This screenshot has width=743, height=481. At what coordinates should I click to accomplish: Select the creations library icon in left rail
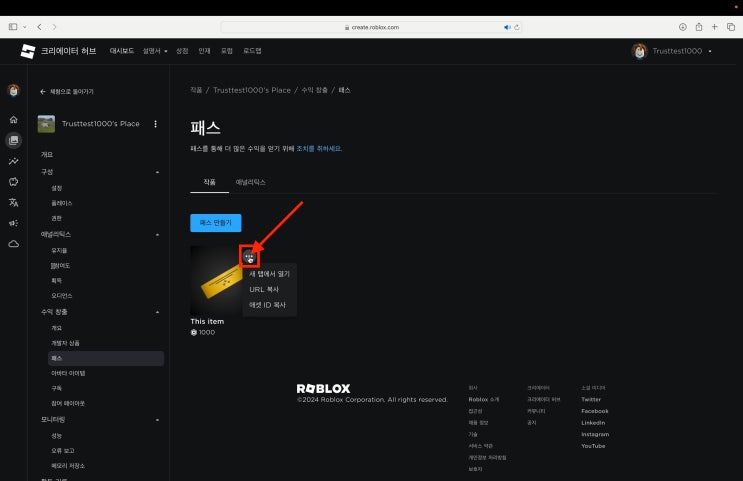coord(13,140)
